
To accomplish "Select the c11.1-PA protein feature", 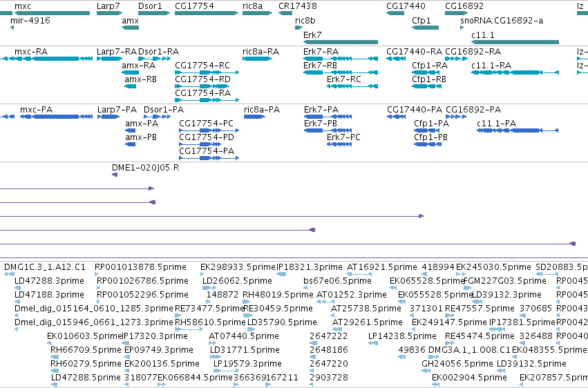I will tap(518, 130).
